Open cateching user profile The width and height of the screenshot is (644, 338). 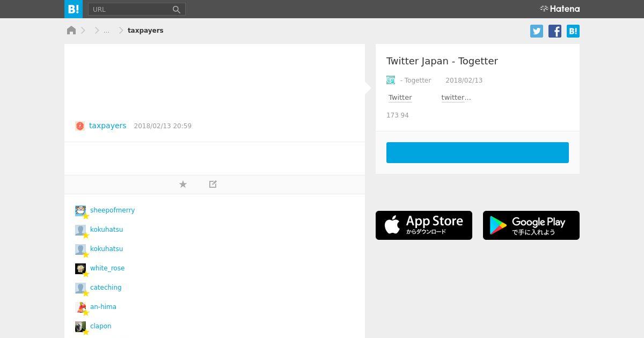tap(106, 288)
